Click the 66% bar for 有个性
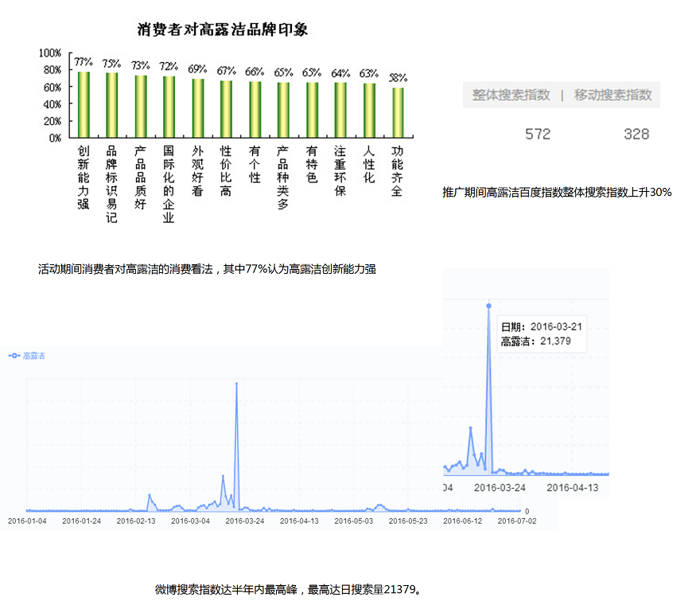 [255, 110]
